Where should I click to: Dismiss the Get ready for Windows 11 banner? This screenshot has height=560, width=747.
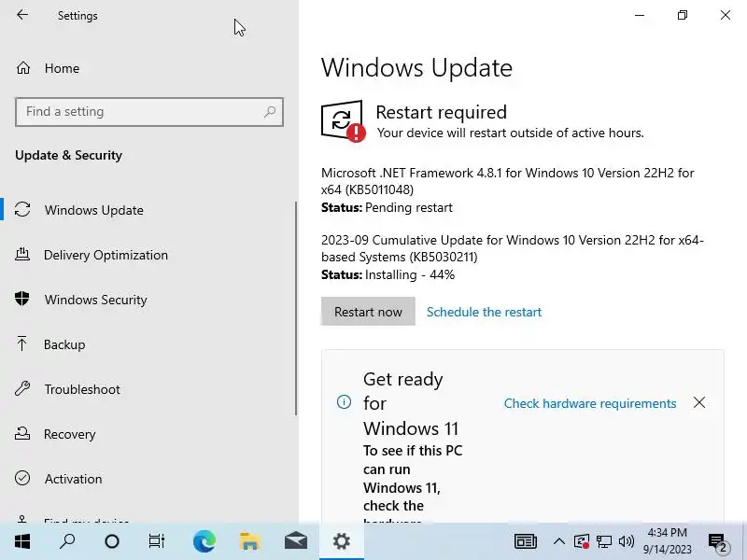click(x=698, y=403)
